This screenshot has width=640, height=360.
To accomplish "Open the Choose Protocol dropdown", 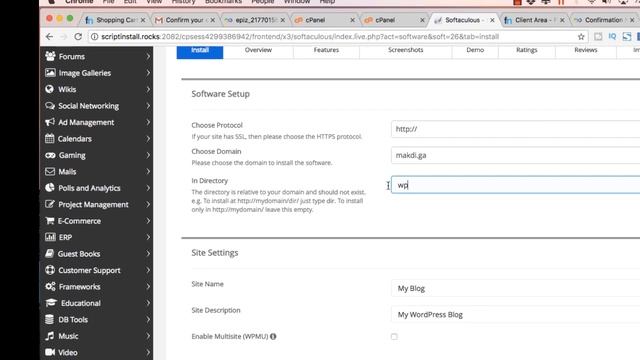I will pyautogui.click(x=516, y=129).
